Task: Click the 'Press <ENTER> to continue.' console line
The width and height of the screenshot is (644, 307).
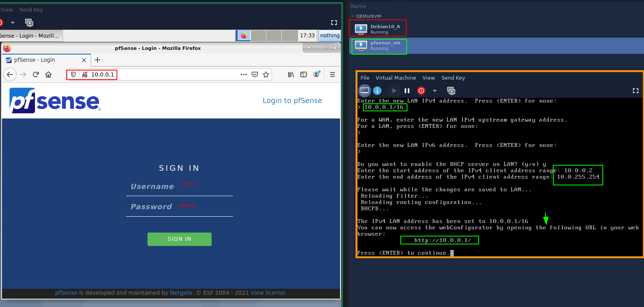Action: pyautogui.click(x=403, y=253)
